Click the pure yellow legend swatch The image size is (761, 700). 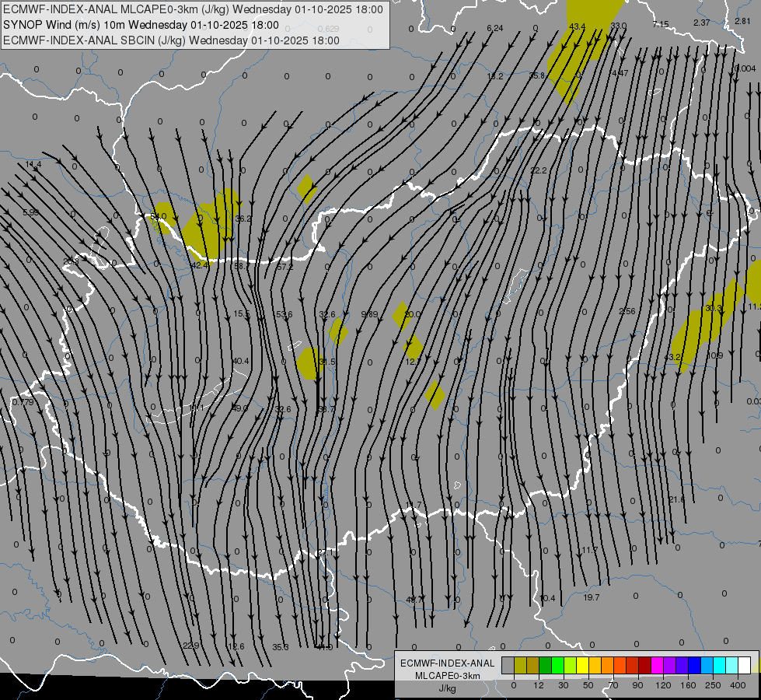pyautogui.click(x=583, y=665)
